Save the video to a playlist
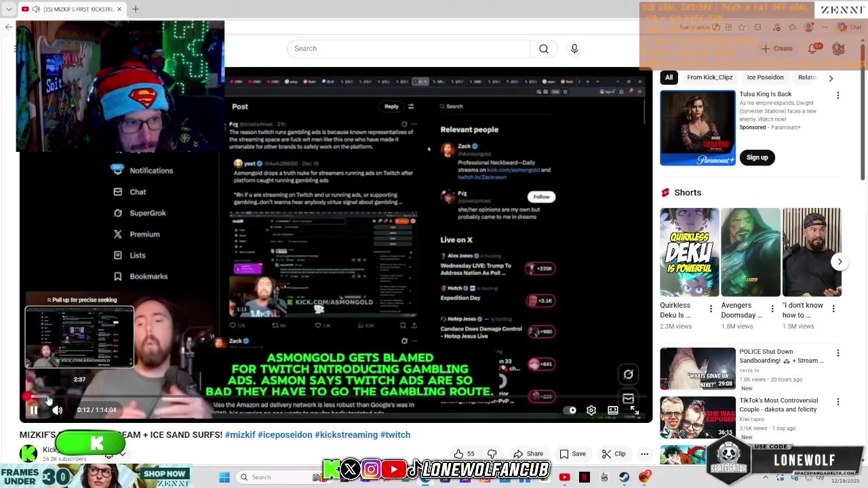Viewport: 868px width, 488px height. point(573,454)
